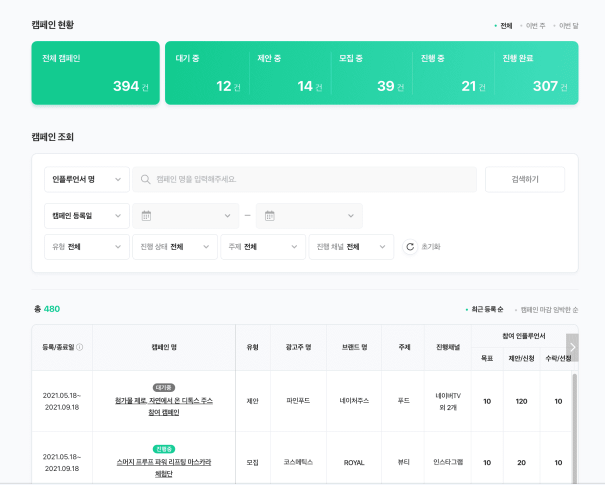Select the 제안 중 14건 status
This screenshot has width=605, height=485.
pyautogui.click(x=290, y=73)
